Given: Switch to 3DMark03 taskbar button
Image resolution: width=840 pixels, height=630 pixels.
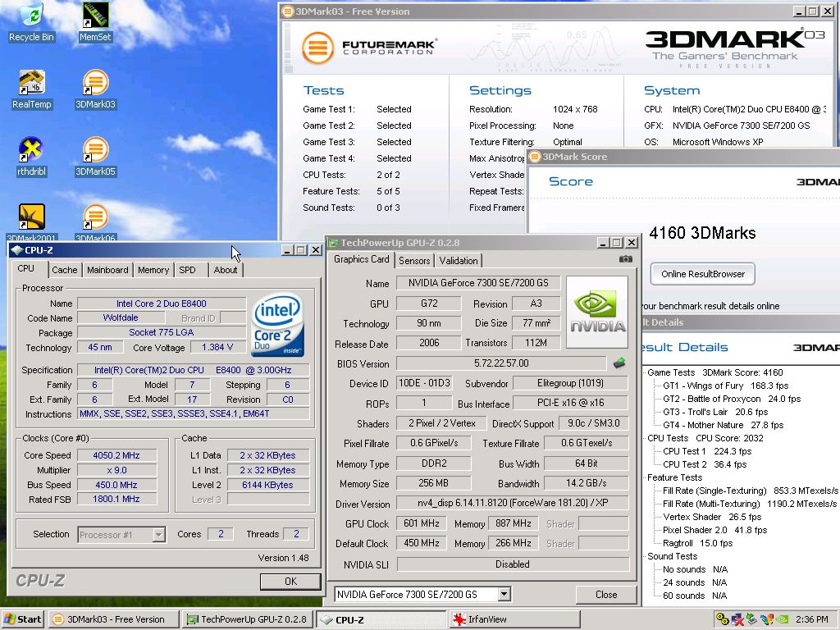Looking at the screenshot, I should (x=113, y=619).
